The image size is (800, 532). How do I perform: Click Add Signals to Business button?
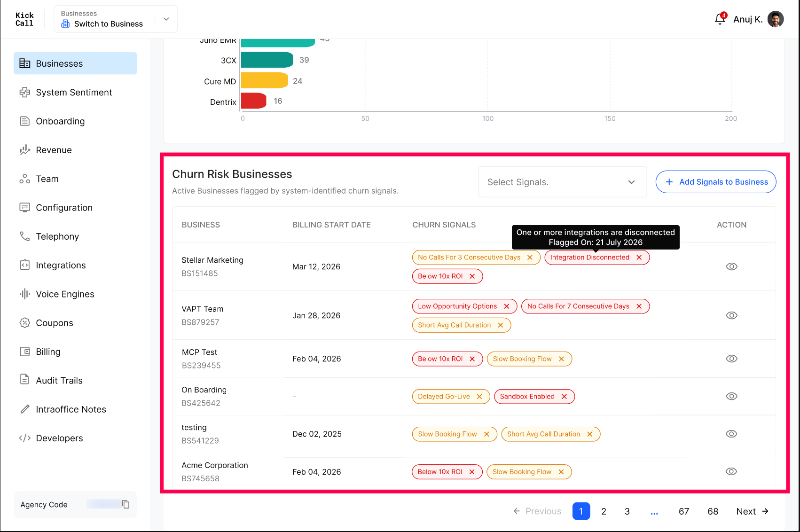coord(716,182)
